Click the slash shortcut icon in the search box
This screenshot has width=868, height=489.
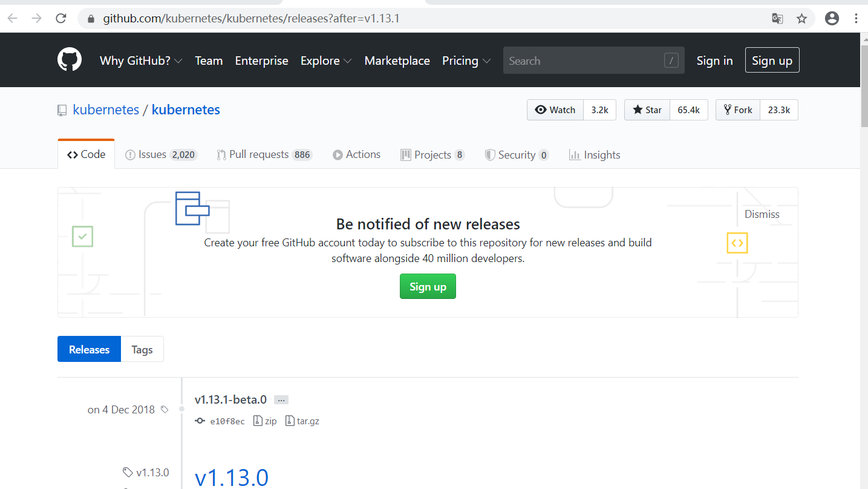pos(671,61)
